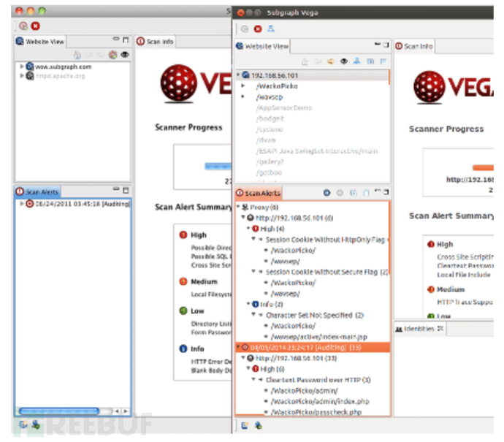Collapse the Session Cookie Without HttpOnly Flag alert
The image size is (504, 442).
coord(253,239)
